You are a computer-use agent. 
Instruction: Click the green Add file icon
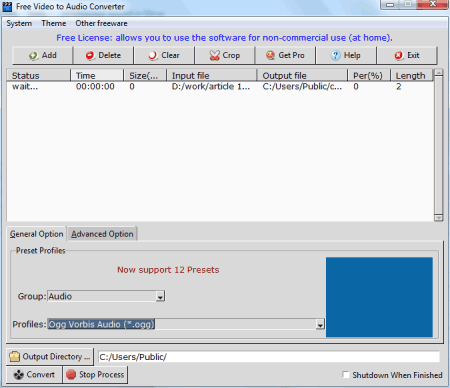click(33, 56)
